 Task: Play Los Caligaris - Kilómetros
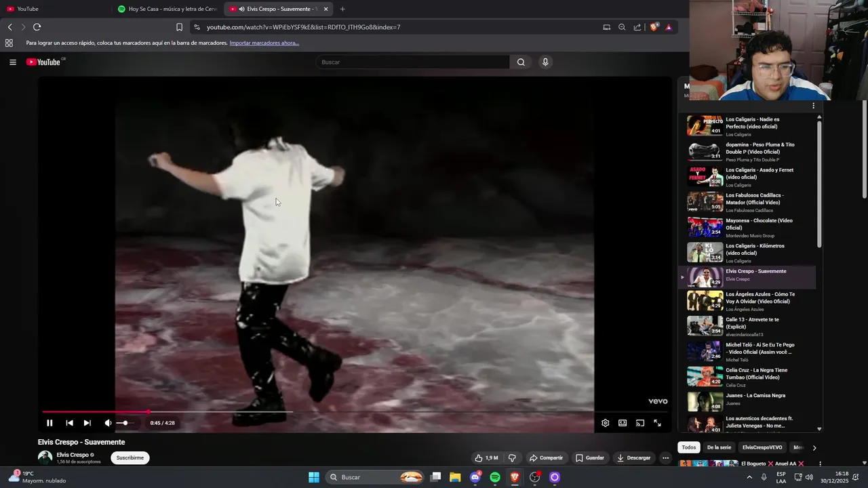click(748, 252)
